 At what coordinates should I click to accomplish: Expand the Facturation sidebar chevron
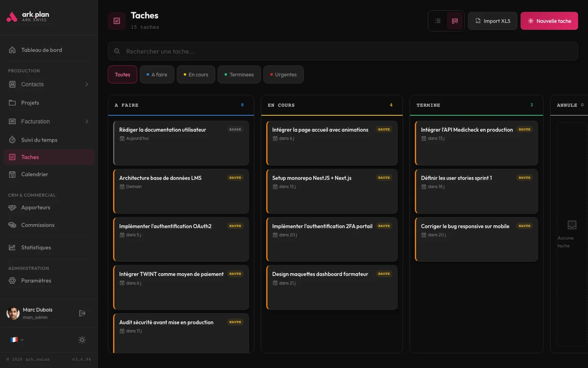pos(87,121)
